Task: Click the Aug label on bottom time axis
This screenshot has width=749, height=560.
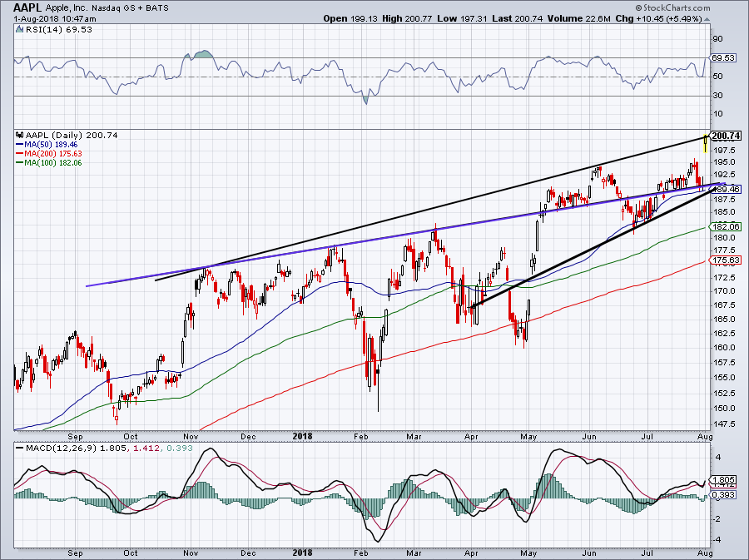Action: [705, 553]
